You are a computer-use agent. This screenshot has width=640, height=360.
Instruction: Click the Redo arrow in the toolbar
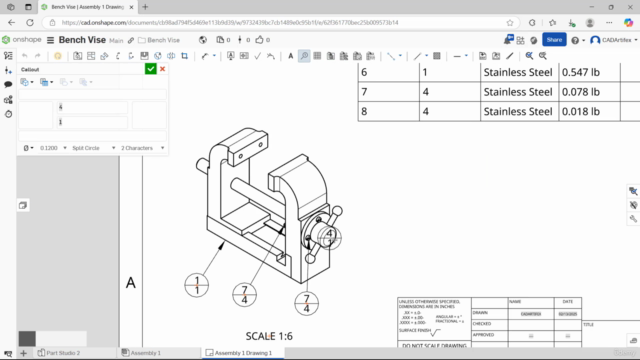click(x=38, y=56)
